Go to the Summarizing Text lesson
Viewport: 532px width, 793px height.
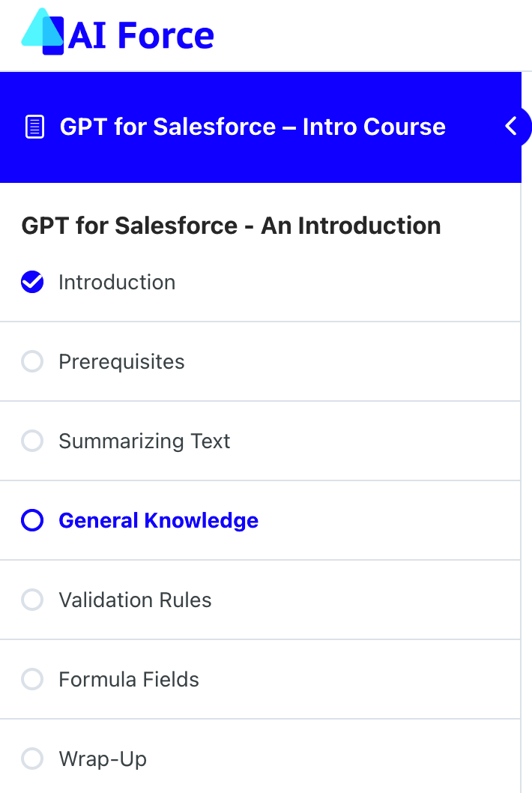point(145,441)
